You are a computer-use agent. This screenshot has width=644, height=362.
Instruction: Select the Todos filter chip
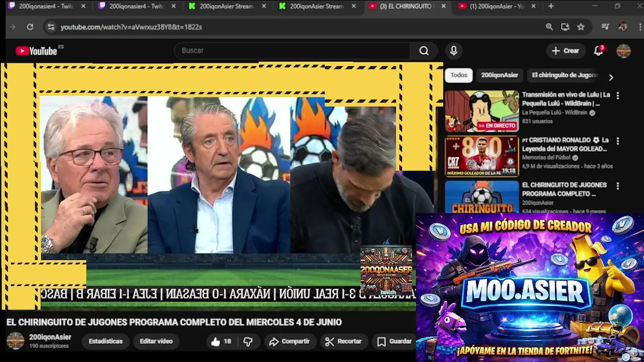(459, 75)
